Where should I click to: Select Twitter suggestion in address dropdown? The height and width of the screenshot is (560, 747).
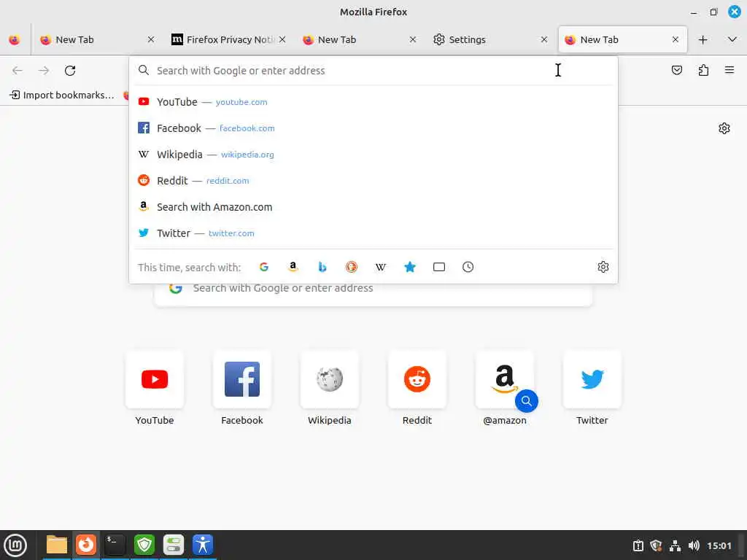[x=373, y=233]
